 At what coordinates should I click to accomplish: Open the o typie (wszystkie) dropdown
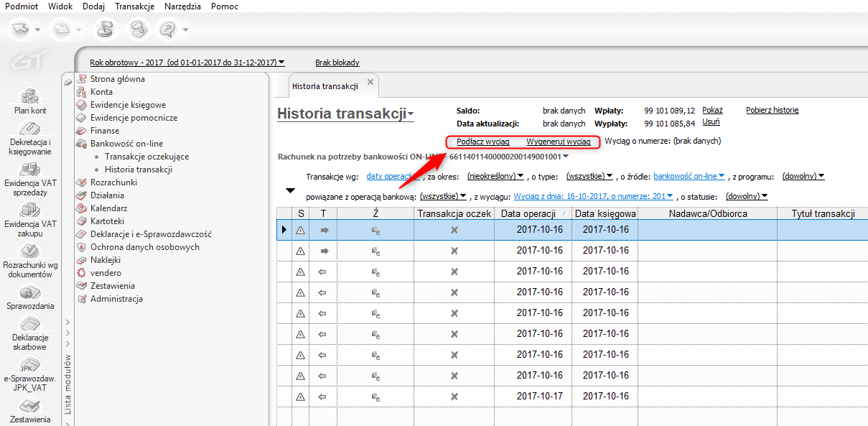point(589,176)
